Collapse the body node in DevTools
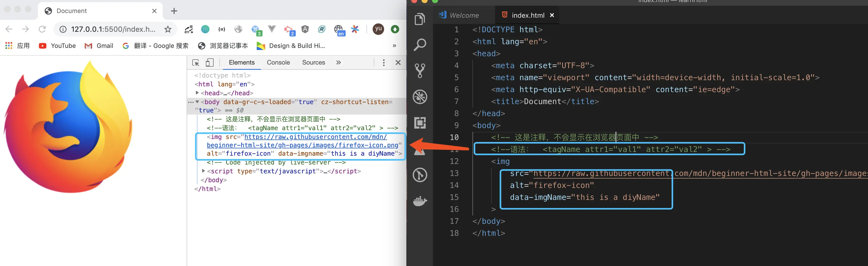 (197, 102)
